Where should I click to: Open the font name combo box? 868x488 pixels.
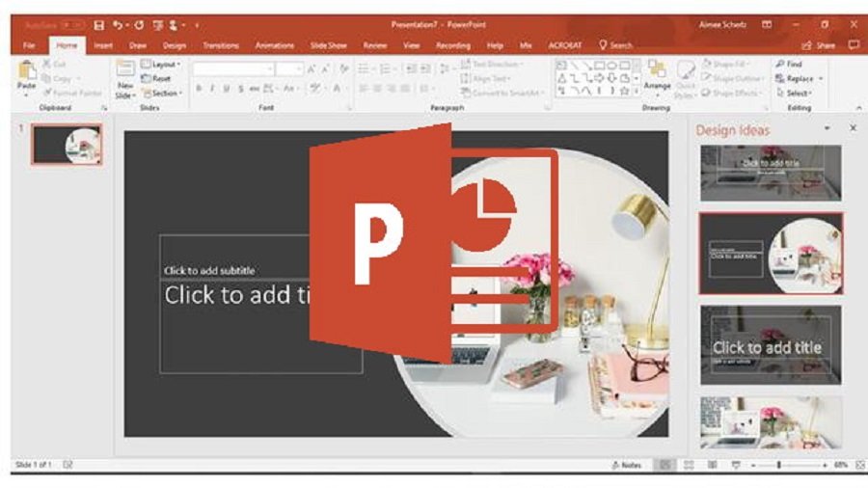pos(232,69)
